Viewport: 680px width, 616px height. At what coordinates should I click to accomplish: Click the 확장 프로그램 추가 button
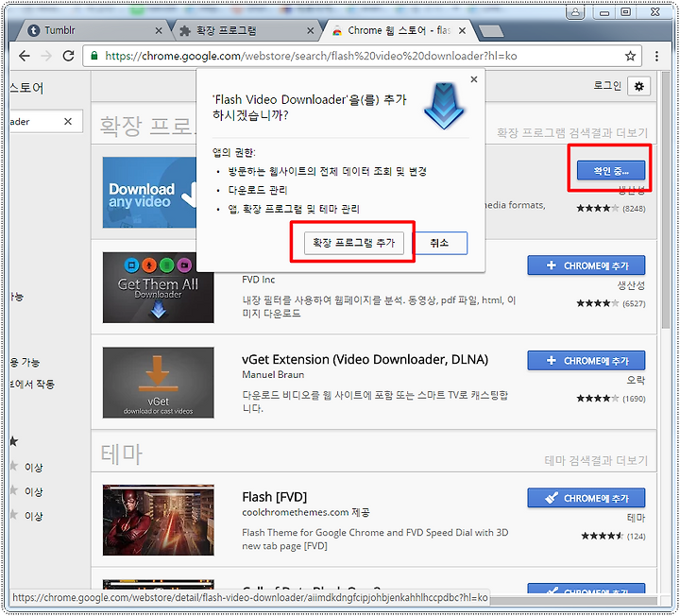[x=353, y=243]
